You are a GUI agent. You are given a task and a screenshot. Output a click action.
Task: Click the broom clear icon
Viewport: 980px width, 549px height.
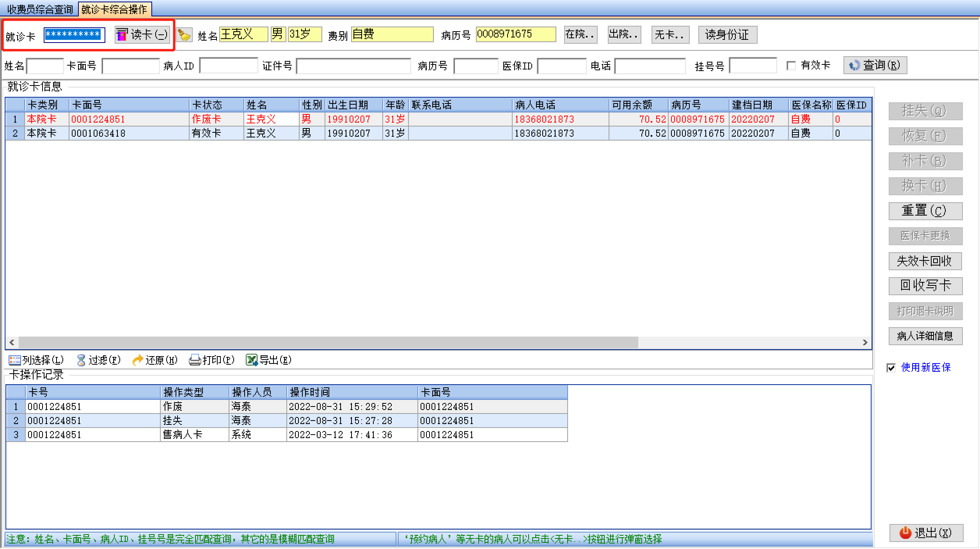(184, 35)
